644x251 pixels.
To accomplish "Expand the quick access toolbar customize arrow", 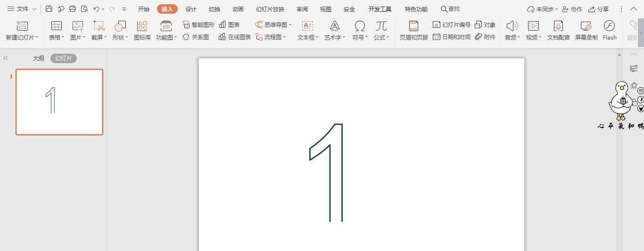I will point(124,9).
